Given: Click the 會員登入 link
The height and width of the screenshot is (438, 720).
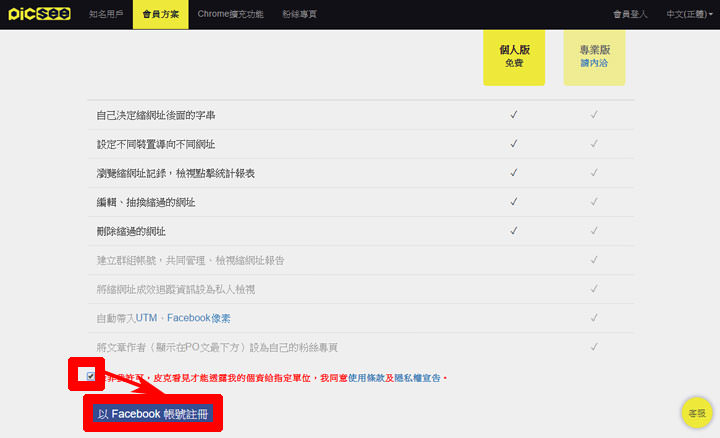Looking at the screenshot, I should 631,15.
